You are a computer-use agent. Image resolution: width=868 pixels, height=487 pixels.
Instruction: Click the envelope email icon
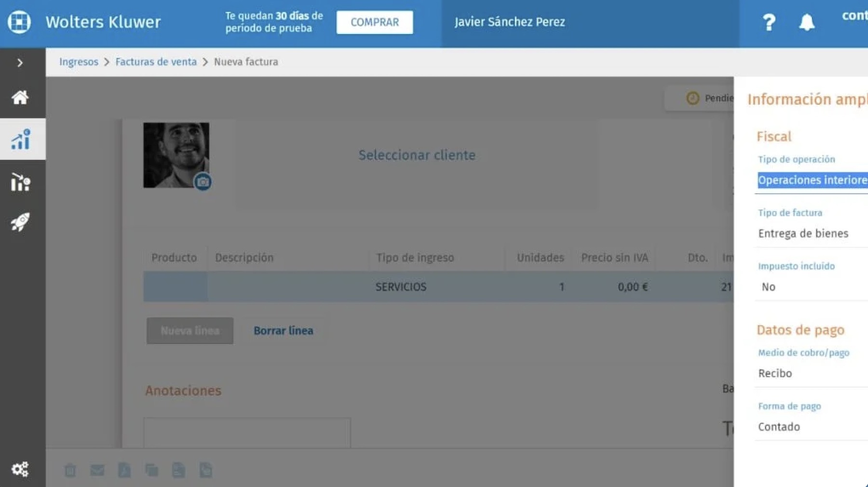(x=97, y=470)
